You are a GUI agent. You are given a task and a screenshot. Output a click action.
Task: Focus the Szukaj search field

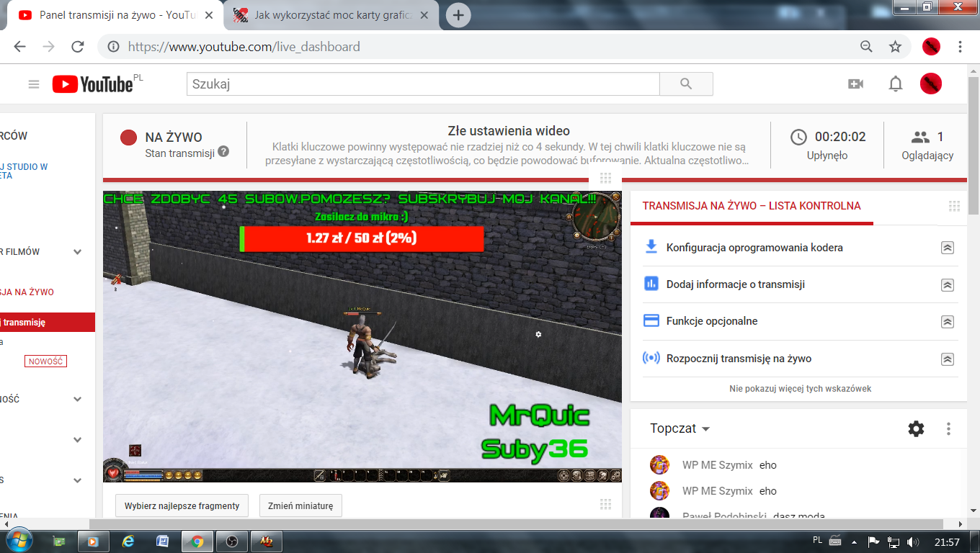click(x=423, y=84)
